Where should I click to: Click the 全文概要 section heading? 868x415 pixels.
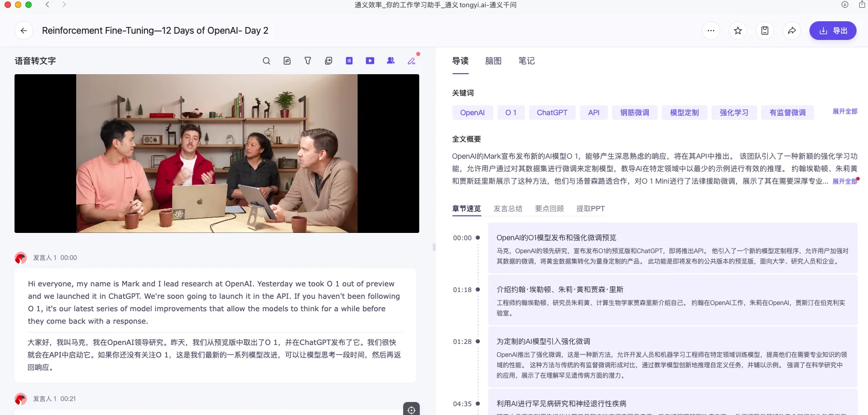[466, 139]
